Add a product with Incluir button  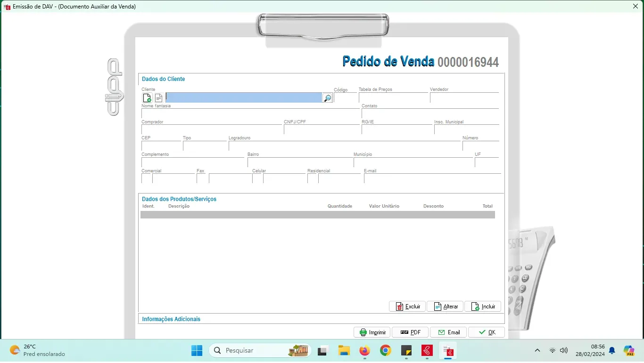(x=483, y=307)
